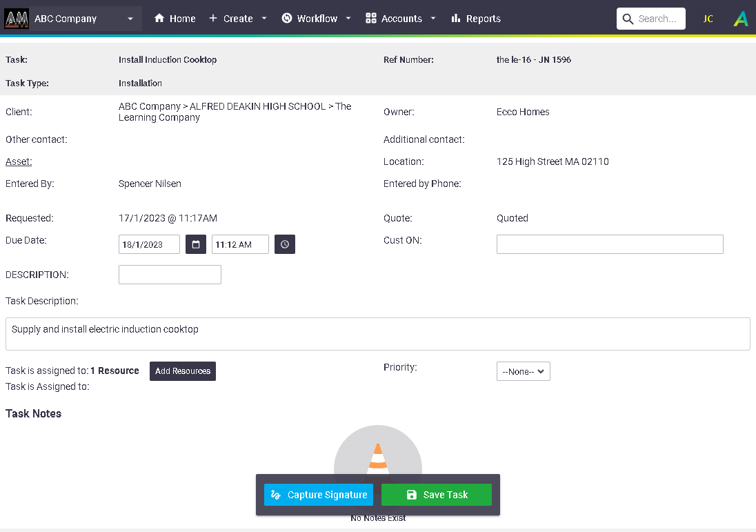Click the floppy disk save icon
The image size is (756, 532).
pos(411,495)
